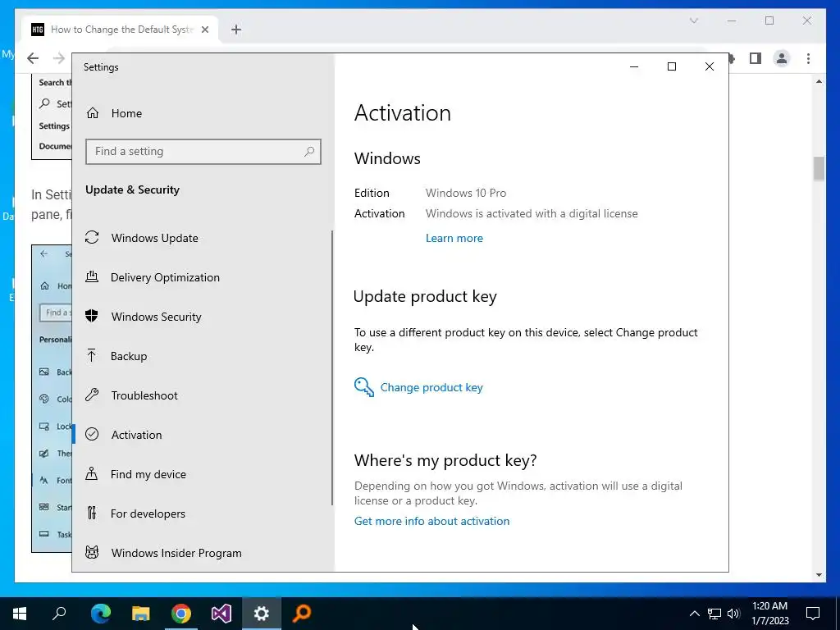This screenshot has width=840, height=630.
Task: Click Chrome's profile avatar icon
Action: [782, 58]
